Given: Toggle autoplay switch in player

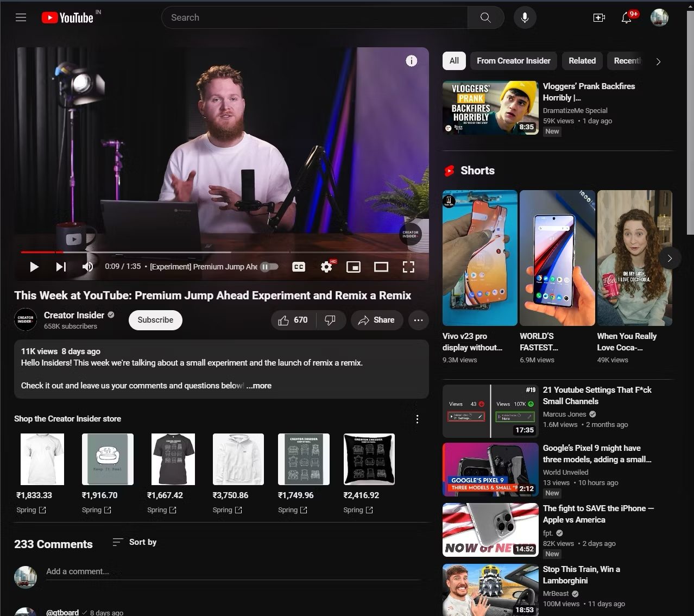Looking at the screenshot, I should pyautogui.click(x=269, y=267).
